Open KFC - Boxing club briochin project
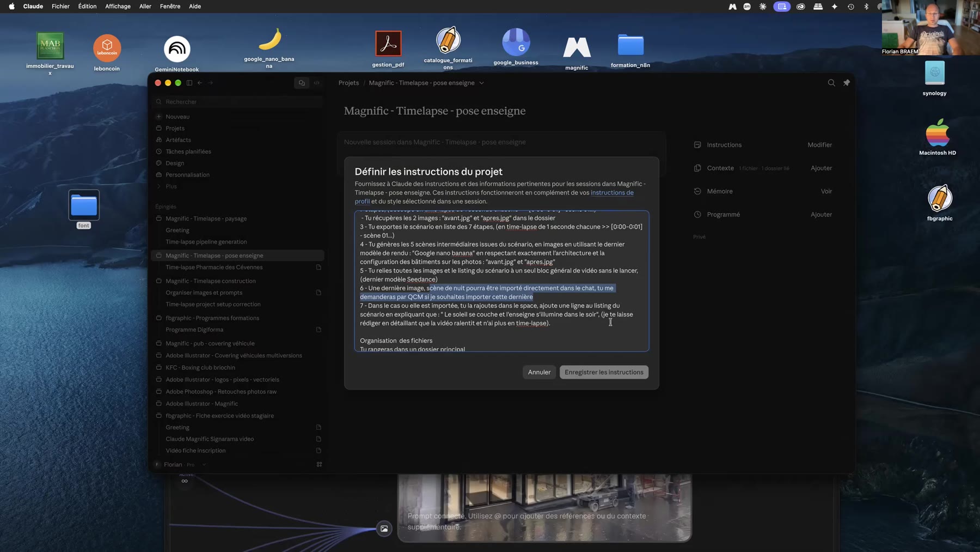The height and width of the screenshot is (552, 980). click(x=200, y=368)
